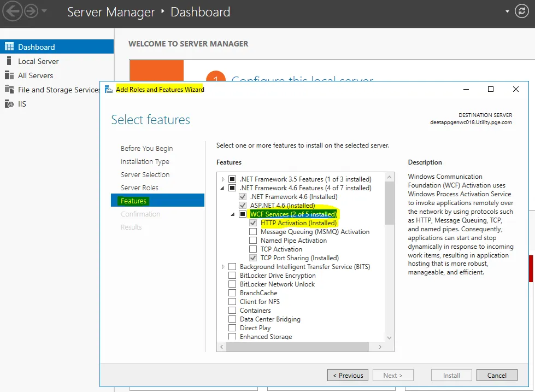Go to the Server Roles step
Screen dimensions: 535x392
(x=139, y=188)
